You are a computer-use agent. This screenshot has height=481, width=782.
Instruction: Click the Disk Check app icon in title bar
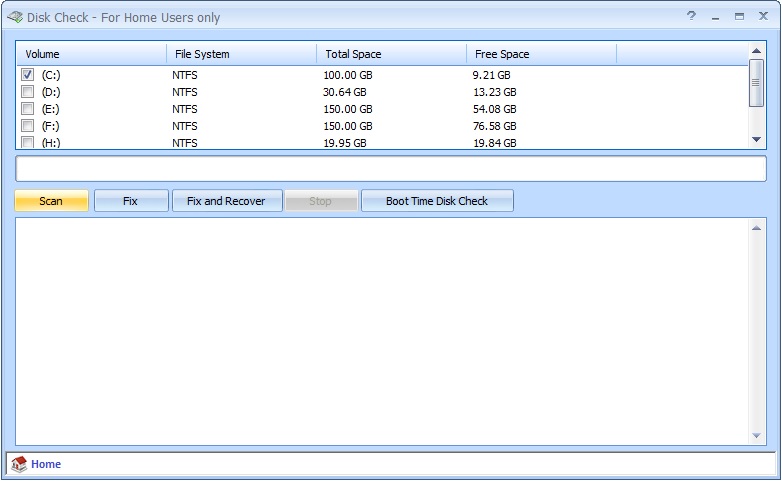click(x=14, y=17)
